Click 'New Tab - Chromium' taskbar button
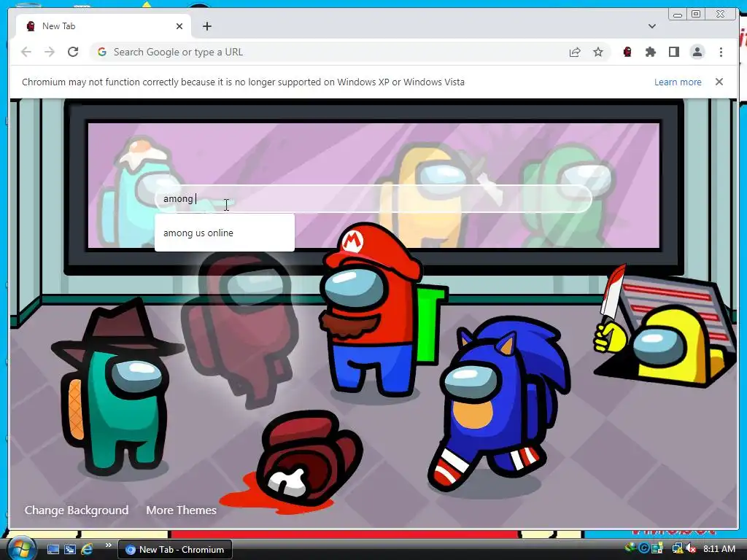The width and height of the screenshot is (747, 560). (x=174, y=550)
